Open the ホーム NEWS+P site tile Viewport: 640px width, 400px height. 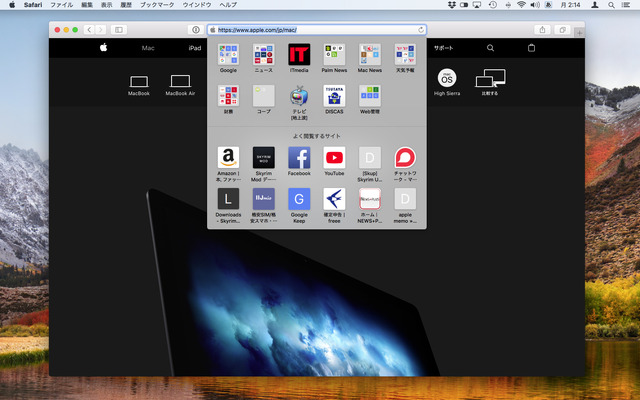[370, 199]
